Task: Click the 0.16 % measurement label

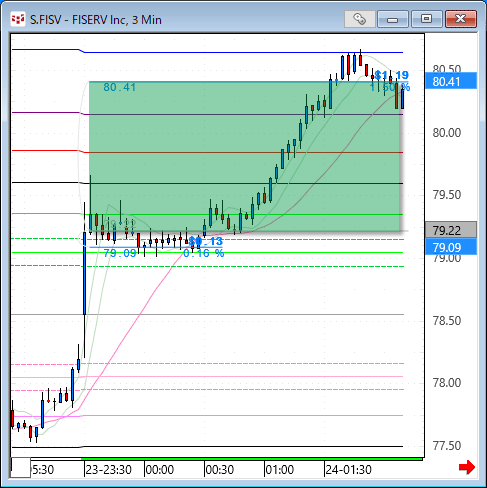Action: (204, 253)
